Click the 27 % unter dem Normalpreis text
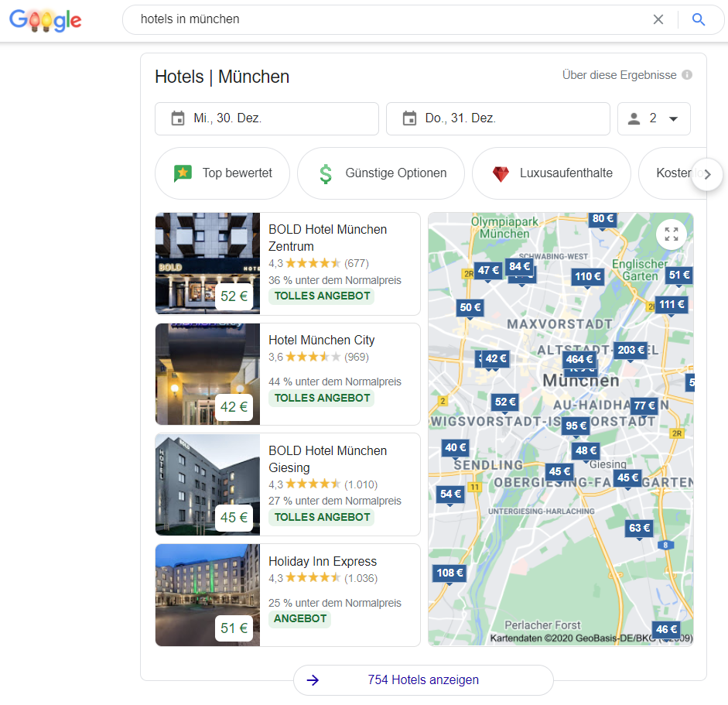This screenshot has height=705, width=728. pyautogui.click(x=335, y=501)
